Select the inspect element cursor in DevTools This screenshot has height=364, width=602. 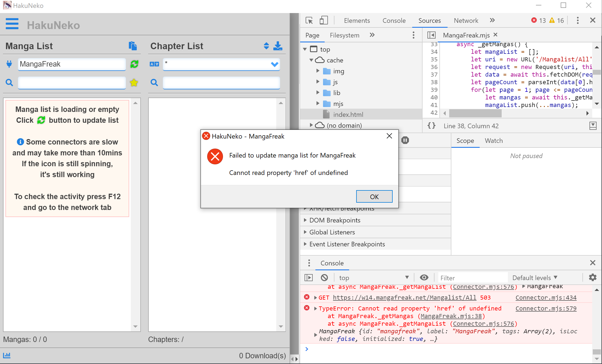309,20
